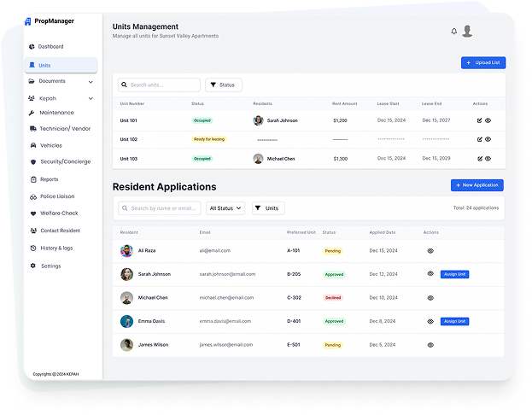Open the All Status dropdown

point(225,208)
